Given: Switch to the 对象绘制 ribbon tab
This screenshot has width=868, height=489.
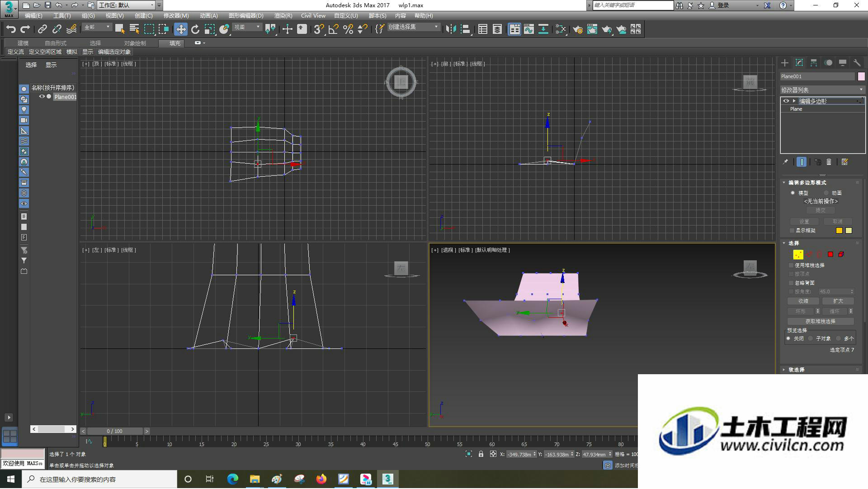Looking at the screenshot, I should tap(135, 43).
